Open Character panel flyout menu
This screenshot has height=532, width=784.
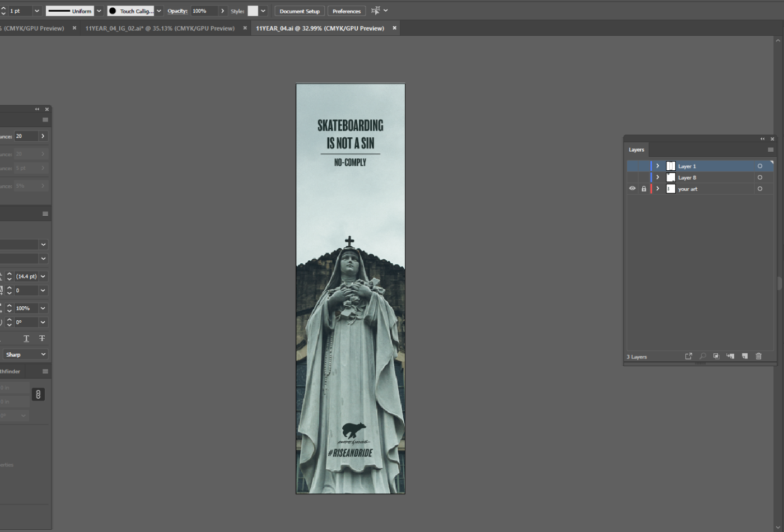(45, 214)
